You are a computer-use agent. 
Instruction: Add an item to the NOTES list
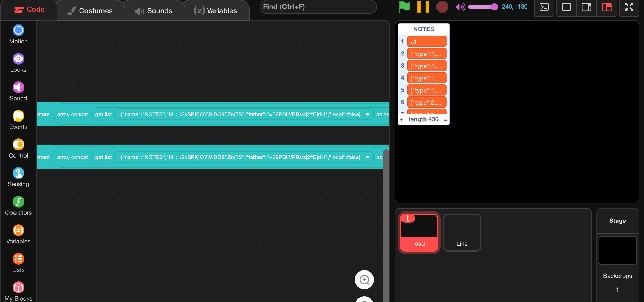pos(402,119)
